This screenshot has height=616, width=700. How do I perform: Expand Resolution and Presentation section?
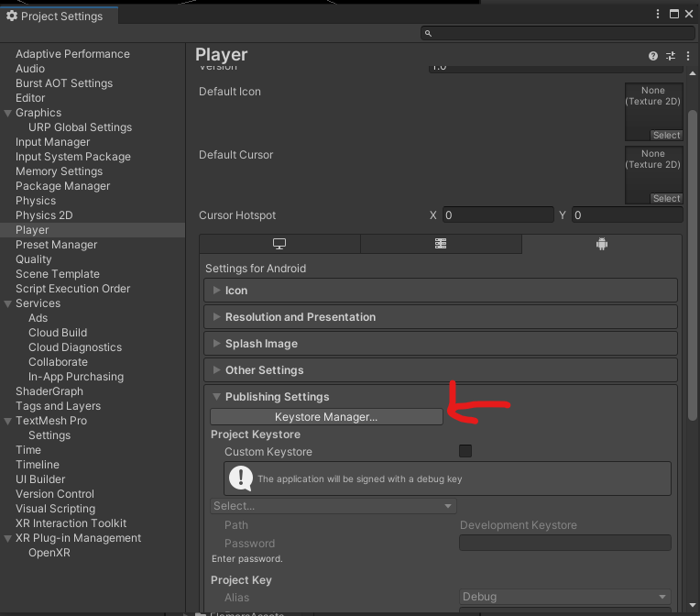coord(440,317)
